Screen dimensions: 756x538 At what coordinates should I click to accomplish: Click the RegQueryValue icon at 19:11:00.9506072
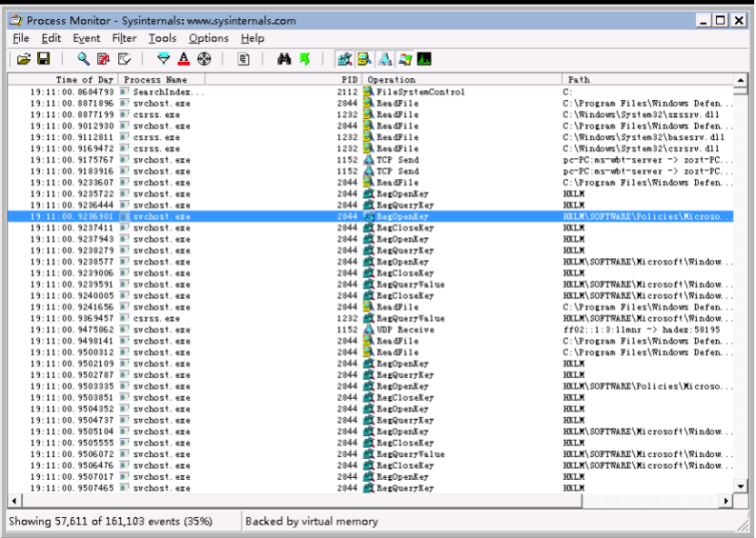click(x=369, y=454)
